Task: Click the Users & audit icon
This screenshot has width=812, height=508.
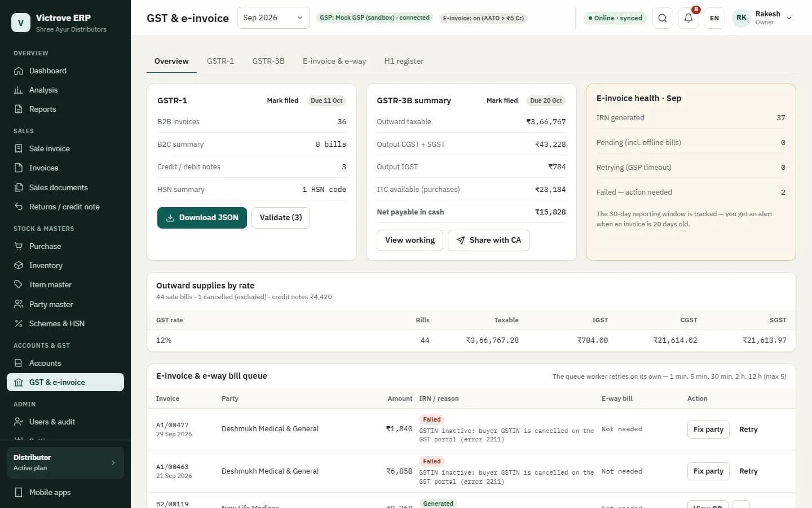Action: [x=19, y=422]
